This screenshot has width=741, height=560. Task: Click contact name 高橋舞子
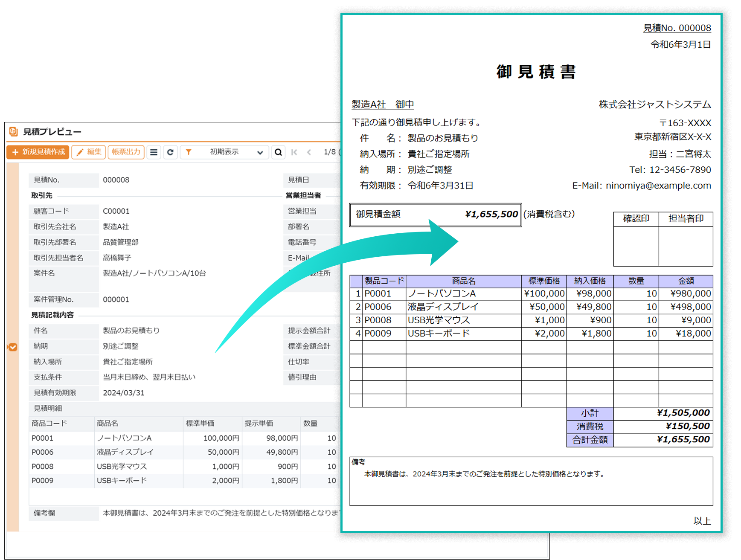click(x=117, y=258)
